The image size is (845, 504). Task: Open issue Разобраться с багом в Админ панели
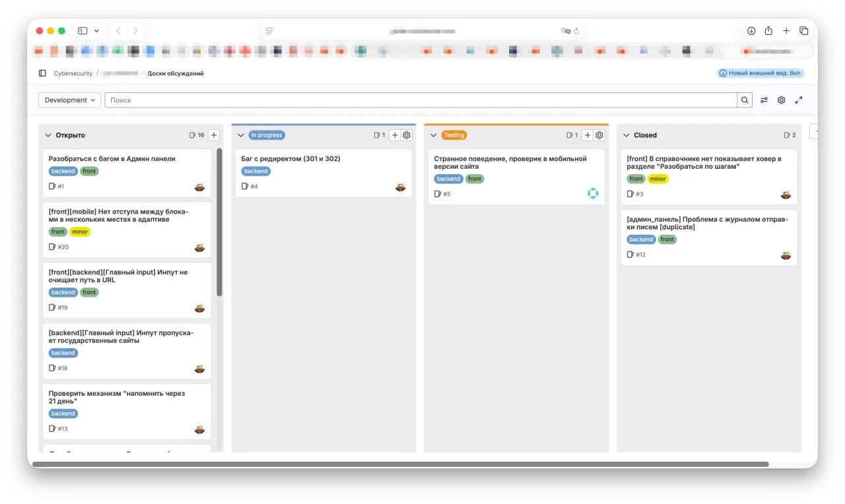(x=112, y=158)
